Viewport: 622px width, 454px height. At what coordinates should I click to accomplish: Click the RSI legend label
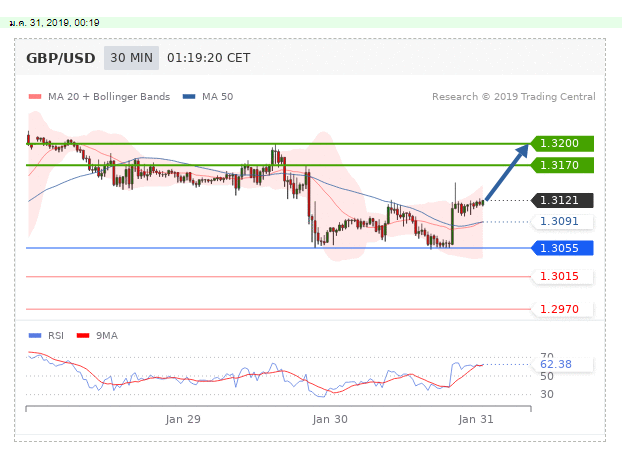(x=56, y=336)
